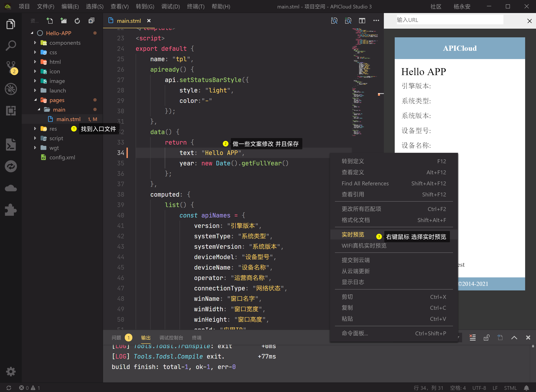The height and width of the screenshot is (392, 536).
Task: Click 格式化文档 menu entry
Action: (x=356, y=220)
